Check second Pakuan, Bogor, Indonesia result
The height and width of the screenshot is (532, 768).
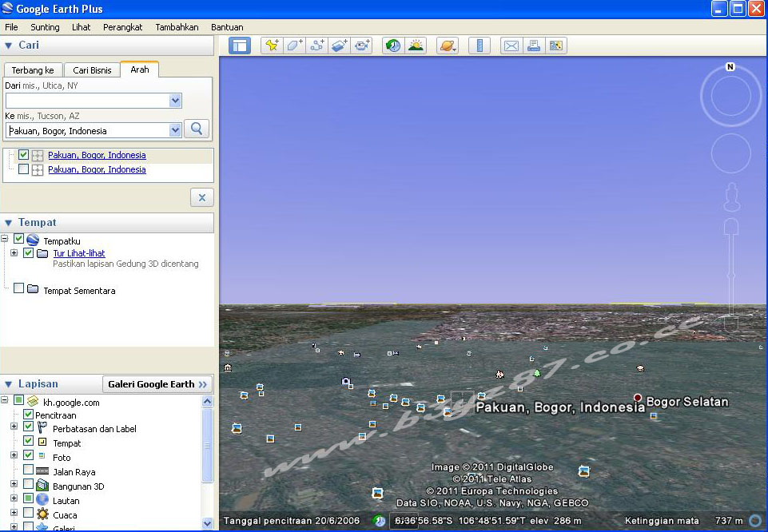pyautogui.click(x=23, y=169)
